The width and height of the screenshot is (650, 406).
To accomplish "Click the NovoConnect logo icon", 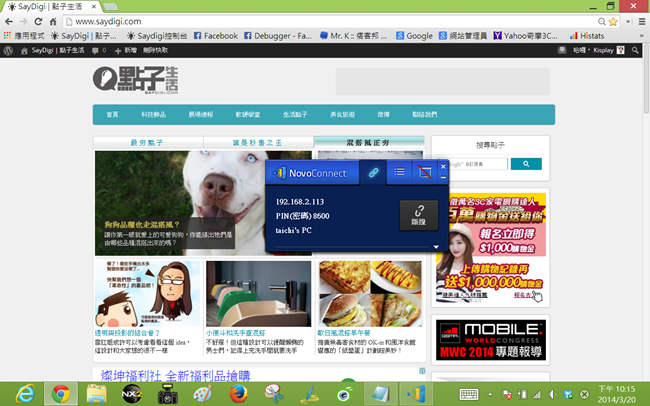I will 279,173.
